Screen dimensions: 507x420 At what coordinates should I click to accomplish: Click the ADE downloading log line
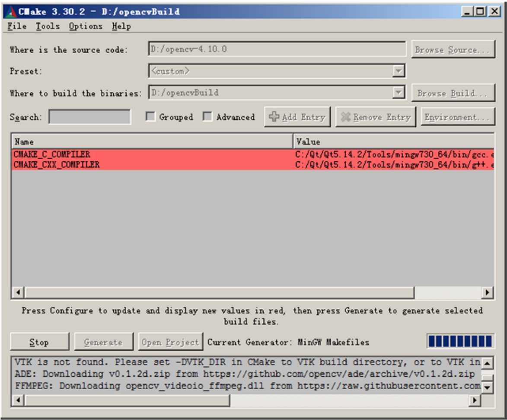pyautogui.click(x=245, y=374)
